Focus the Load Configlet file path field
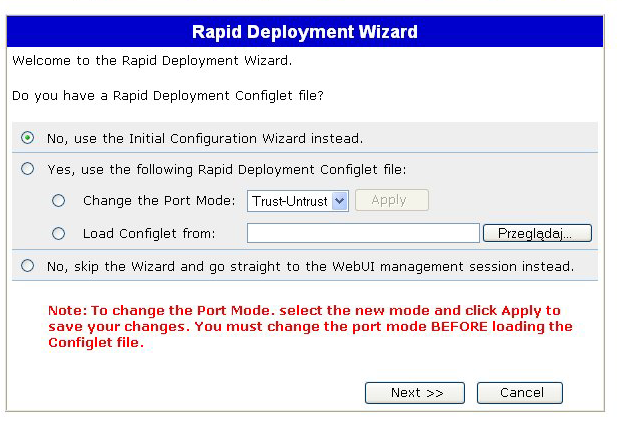 [x=363, y=233]
